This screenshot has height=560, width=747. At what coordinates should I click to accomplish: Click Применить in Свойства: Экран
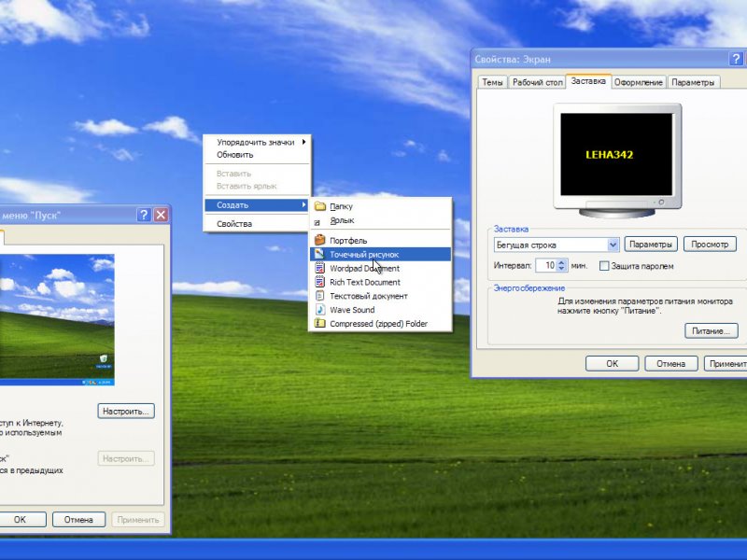tap(726, 363)
